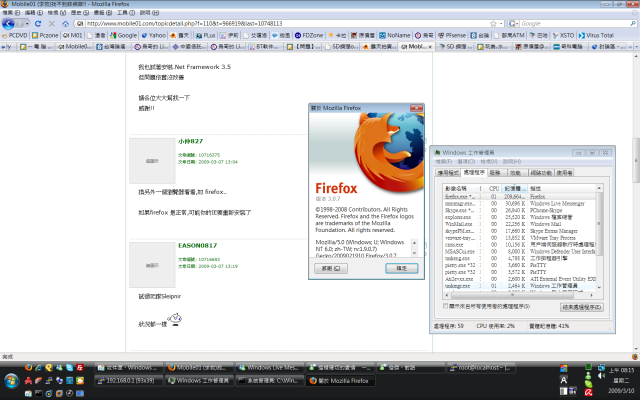
Task: Reload the page with the refresh icon
Action: pyautogui.click(x=38, y=24)
